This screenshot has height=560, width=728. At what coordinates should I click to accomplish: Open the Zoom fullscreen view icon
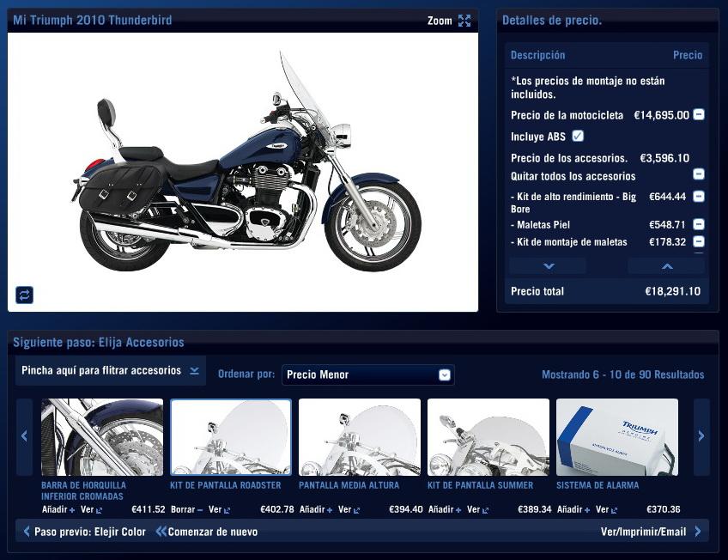click(464, 21)
